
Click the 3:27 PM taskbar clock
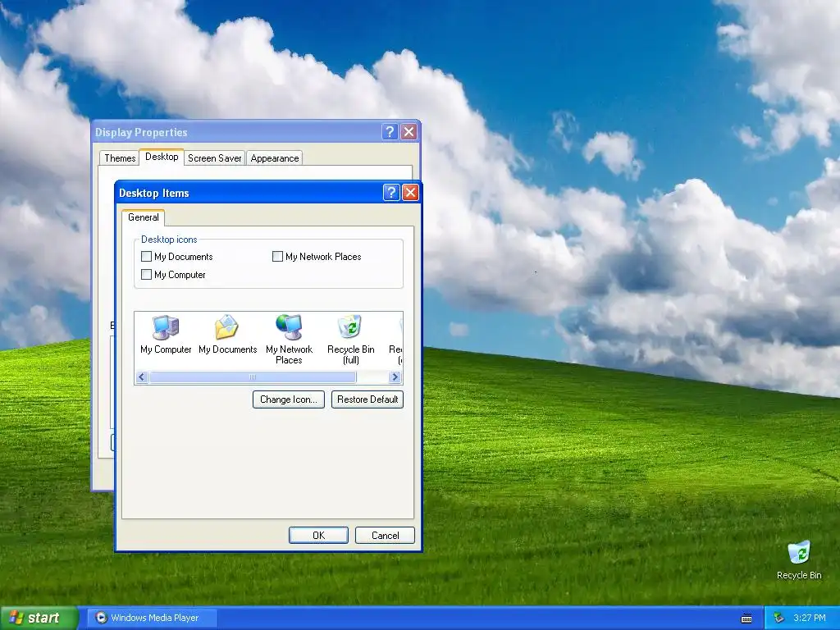(x=810, y=619)
